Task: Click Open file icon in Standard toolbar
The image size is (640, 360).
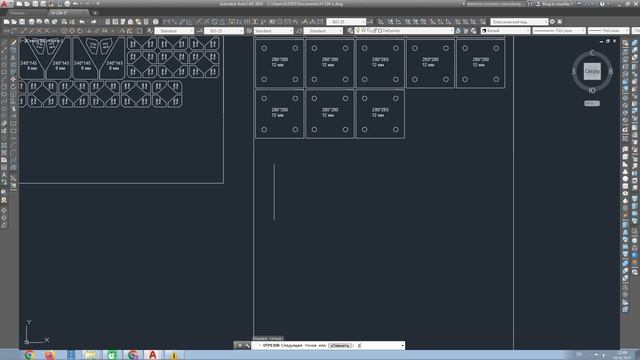Action: tap(14, 22)
